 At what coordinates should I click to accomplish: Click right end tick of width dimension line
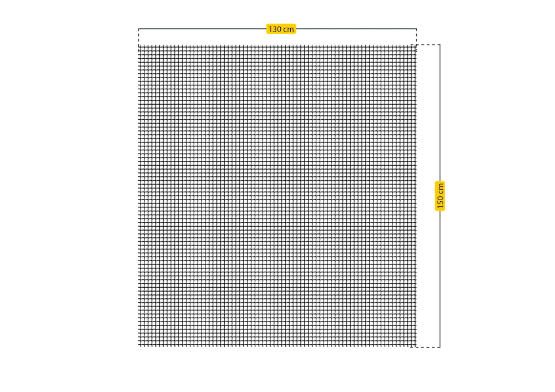[420, 34]
